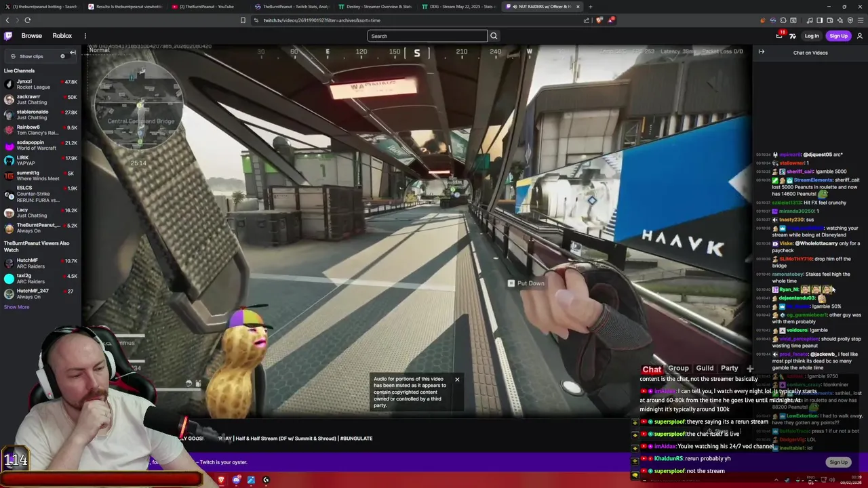Viewport: 868px width, 488px height.
Task: Click the Twitch search field
Action: click(x=427, y=36)
